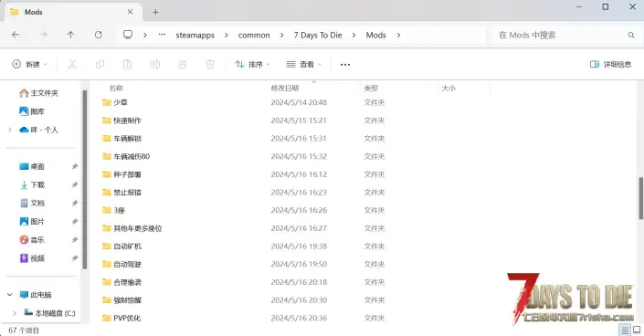The height and width of the screenshot is (336, 644).
Task: Refresh the Mods folder view
Action: (x=98, y=35)
